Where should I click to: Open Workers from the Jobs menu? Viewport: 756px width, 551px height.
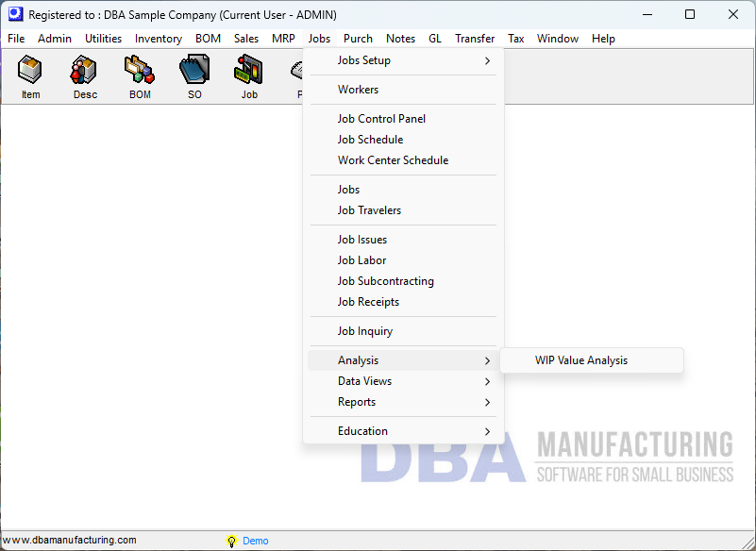[x=404, y=90]
